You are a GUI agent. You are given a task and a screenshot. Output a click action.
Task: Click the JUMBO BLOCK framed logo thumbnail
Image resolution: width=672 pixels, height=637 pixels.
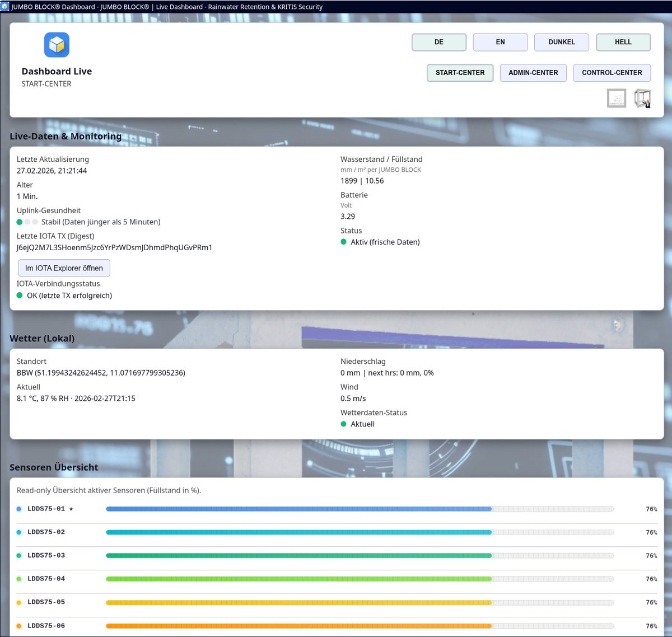617,99
